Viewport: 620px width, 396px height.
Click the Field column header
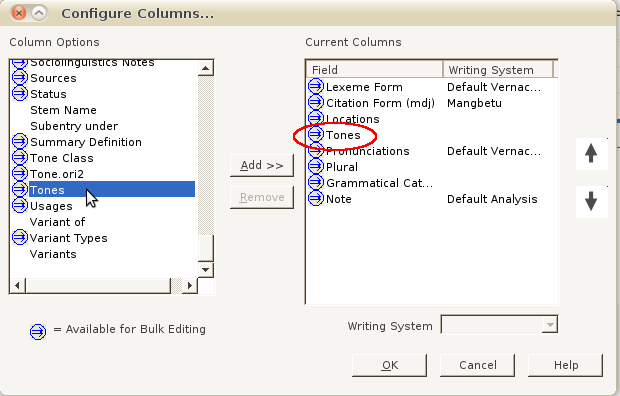(x=374, y=70)
